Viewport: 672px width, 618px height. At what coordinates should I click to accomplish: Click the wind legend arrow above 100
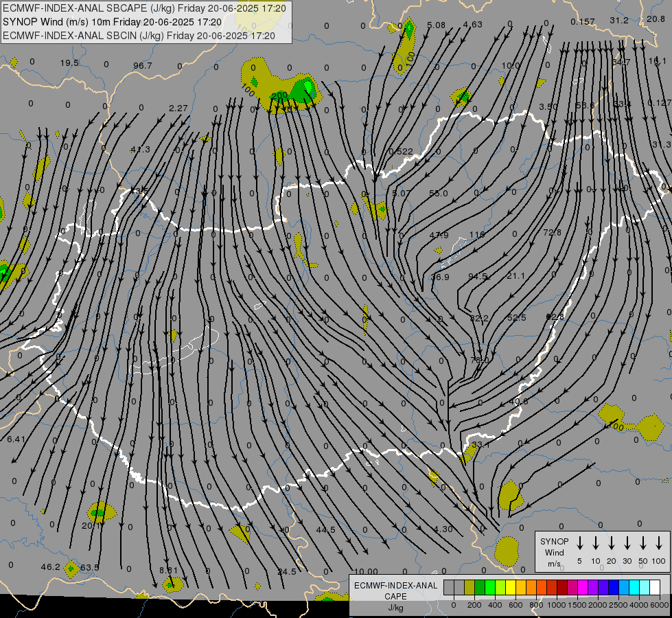tap(659, 543)
